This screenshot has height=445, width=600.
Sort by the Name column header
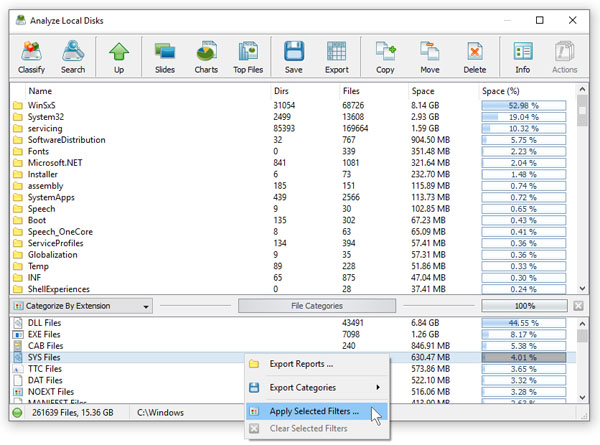[40, 91]
